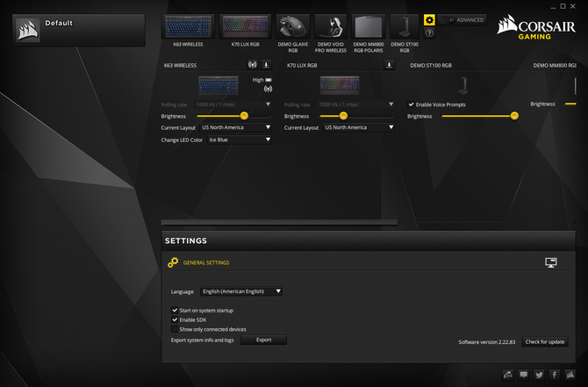The image size is (588, 387).
Task: Click the K70 LUX RGB thumbnail in its settings card
Action: click(x=340, y=85)
